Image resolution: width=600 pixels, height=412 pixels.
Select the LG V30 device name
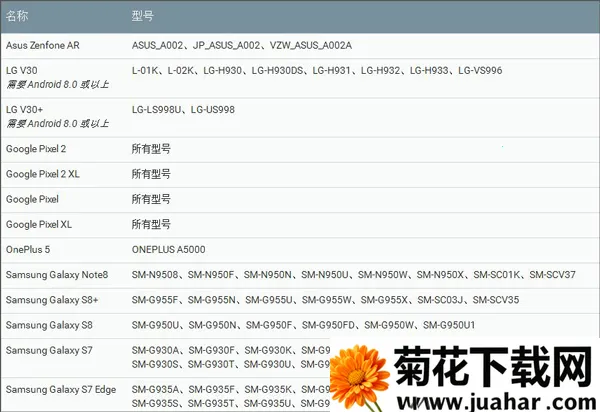pos(22,70)
